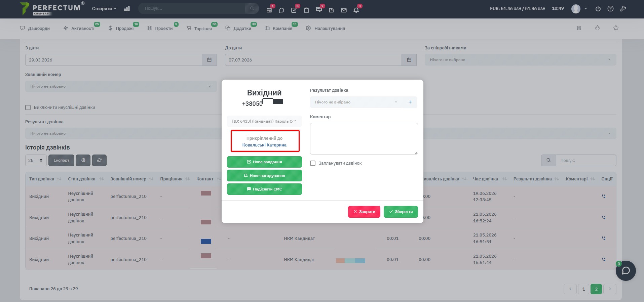Expand the candidate Кароль contact dropdown
Screen dimensions: 644x302
(x=264, y=121)
